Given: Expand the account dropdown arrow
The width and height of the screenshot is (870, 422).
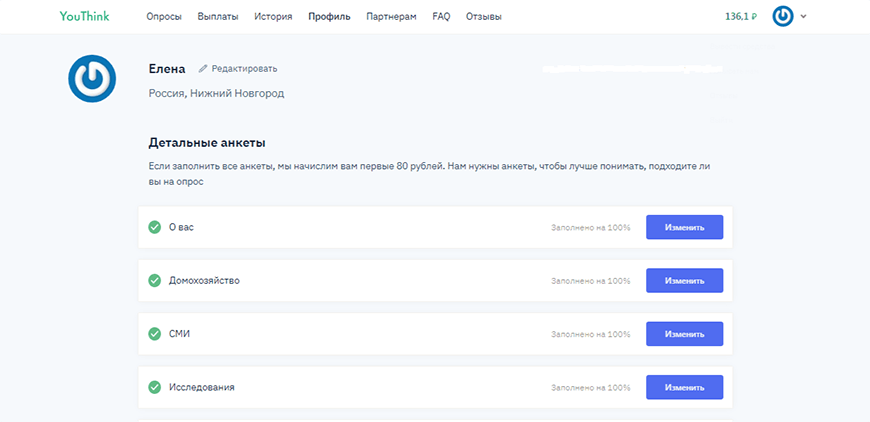Looking at the screenshot, I should click(804, 17).
